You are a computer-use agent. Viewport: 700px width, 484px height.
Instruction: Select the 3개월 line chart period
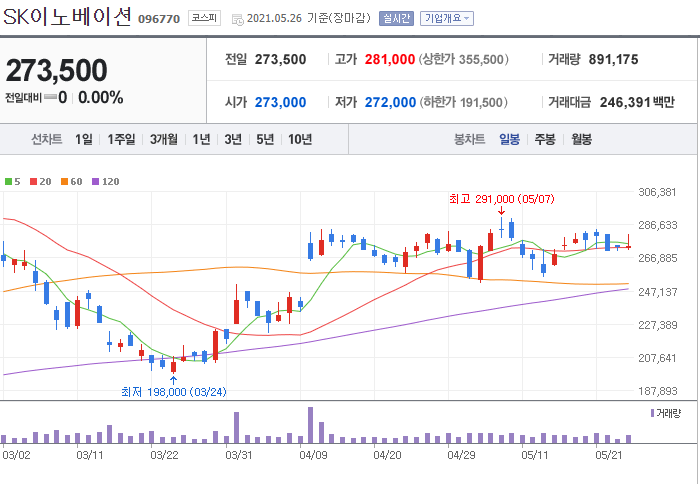tap(163, 139)
